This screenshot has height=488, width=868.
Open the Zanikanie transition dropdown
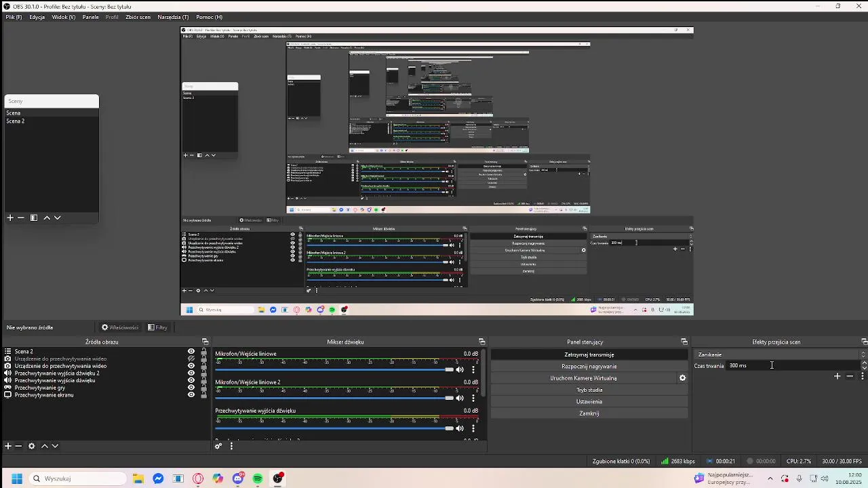tap(781, 354)
